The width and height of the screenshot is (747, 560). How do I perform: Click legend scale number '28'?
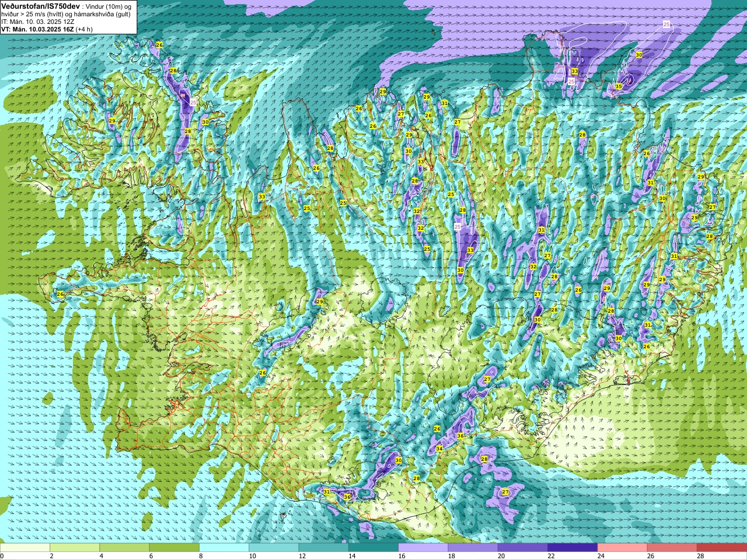700,556
